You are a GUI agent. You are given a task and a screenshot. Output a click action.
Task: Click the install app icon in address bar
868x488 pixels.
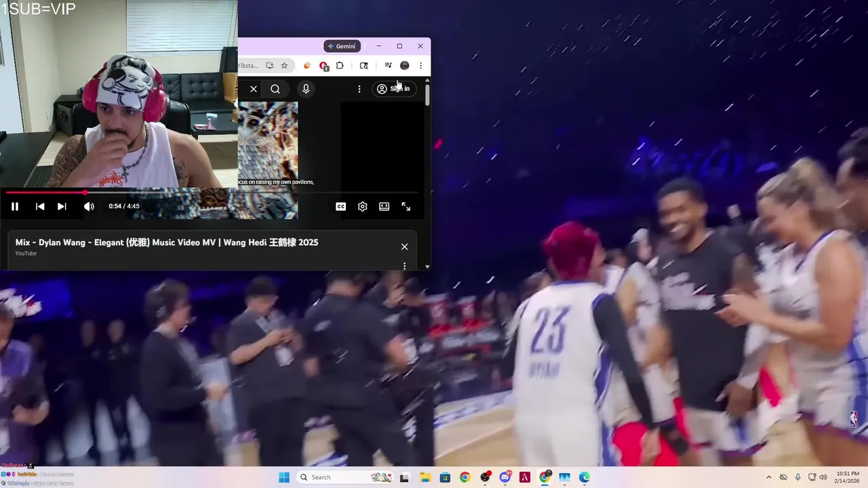(x=269, y=66)
